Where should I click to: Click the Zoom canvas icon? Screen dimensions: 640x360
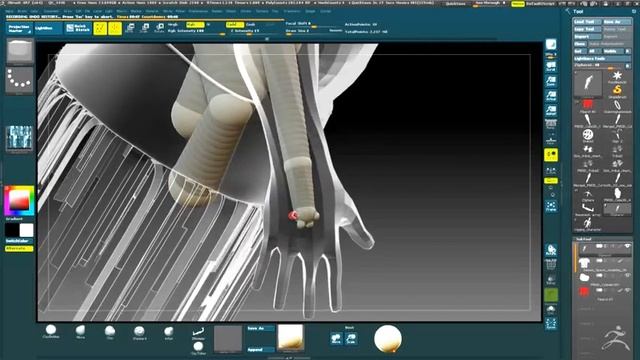click(551, 81)
